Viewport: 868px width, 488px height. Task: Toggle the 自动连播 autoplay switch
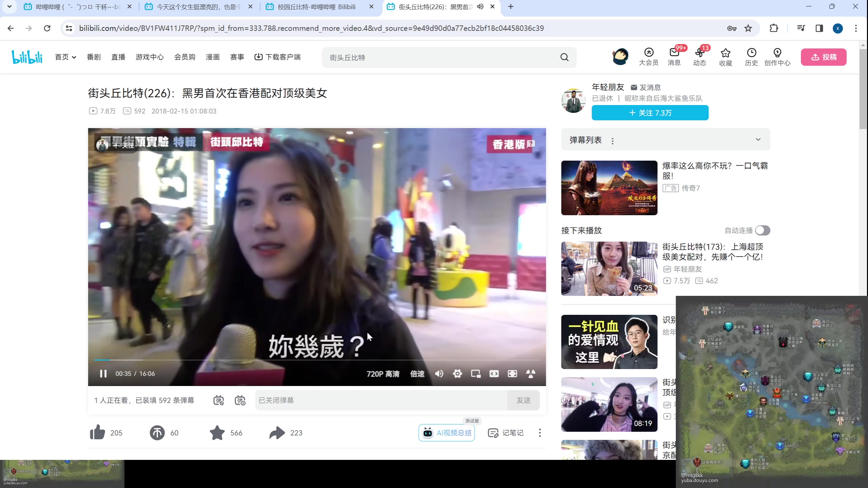pos(762,230)
